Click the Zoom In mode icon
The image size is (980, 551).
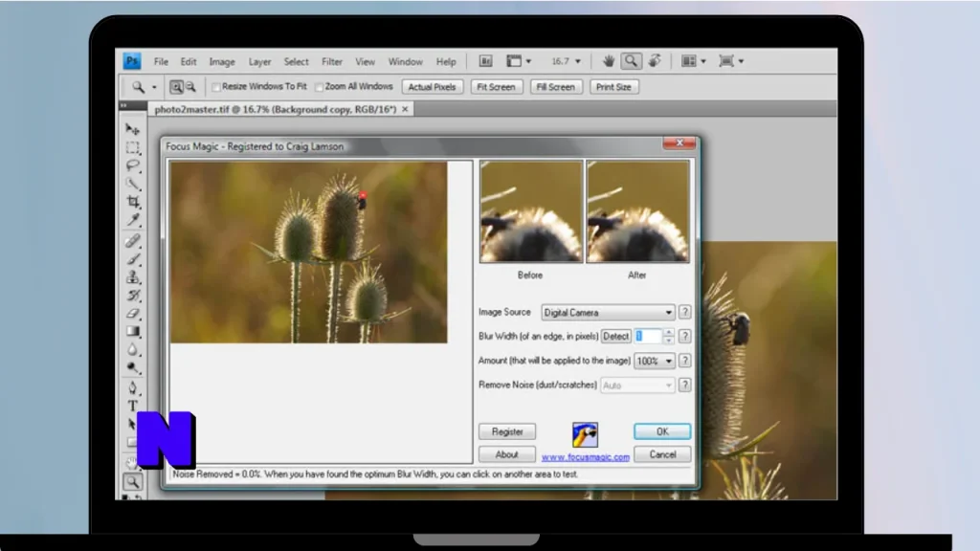click(x=176, y=87)
